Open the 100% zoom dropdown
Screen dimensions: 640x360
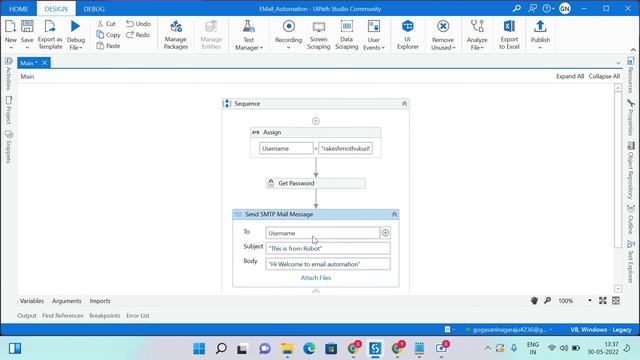[x=590, y=301]
